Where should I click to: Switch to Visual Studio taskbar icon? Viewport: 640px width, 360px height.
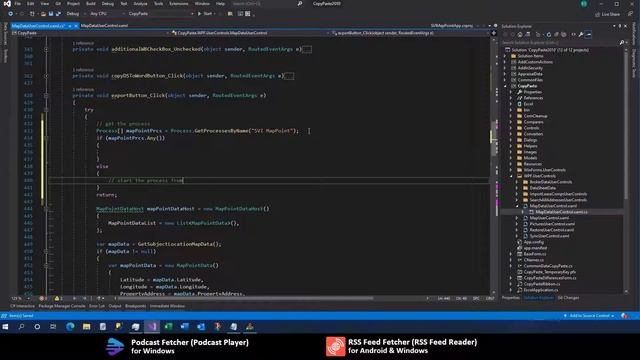coord(152,327)
